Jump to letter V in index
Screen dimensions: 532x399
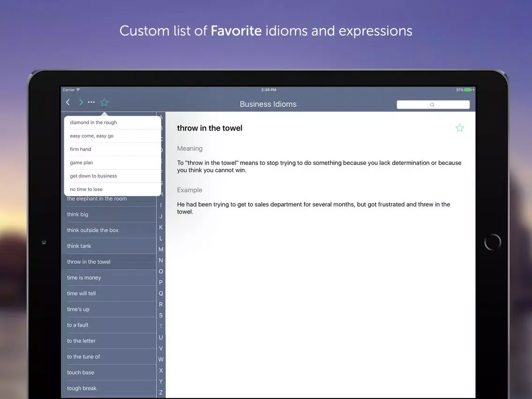click(161, 348)
